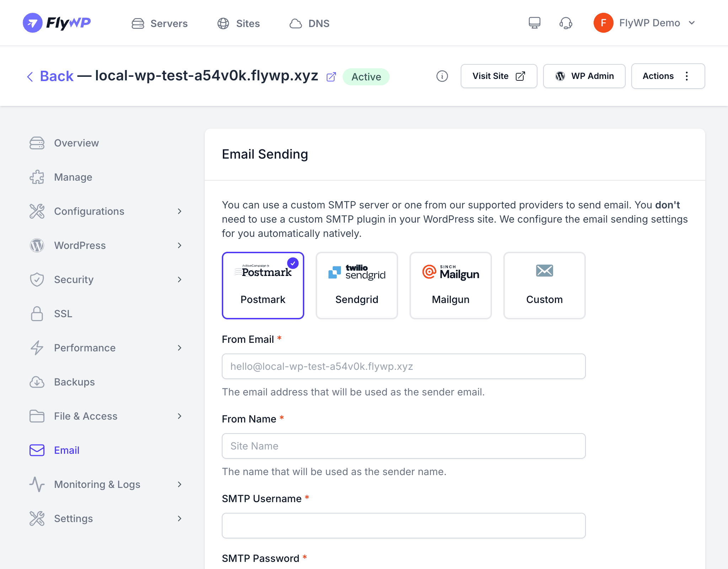Viewport: 728px width, 569px height.
Task: Click the Overview server icon in sidebar
Action: pyautogui.click(x=37, y=143)
